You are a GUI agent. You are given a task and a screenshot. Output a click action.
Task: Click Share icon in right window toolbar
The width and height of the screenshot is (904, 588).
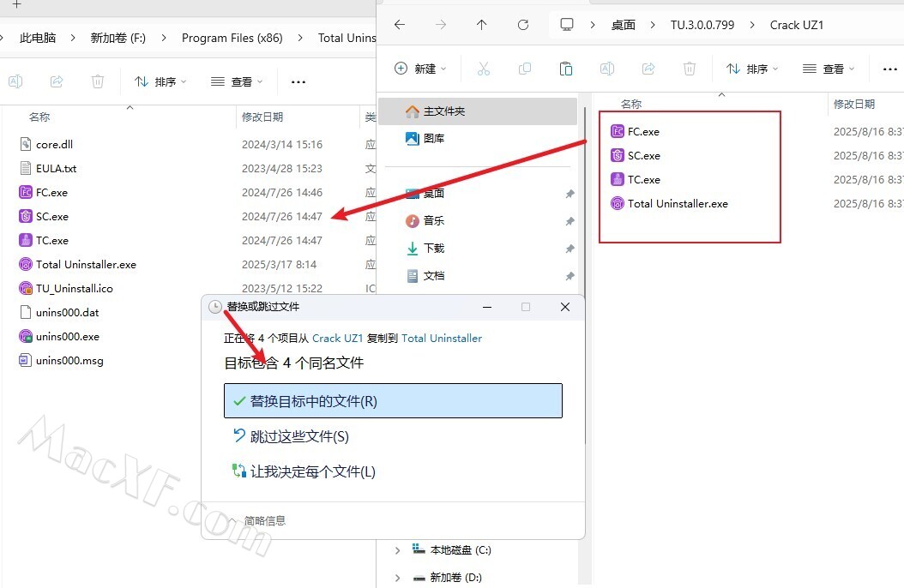648,69
